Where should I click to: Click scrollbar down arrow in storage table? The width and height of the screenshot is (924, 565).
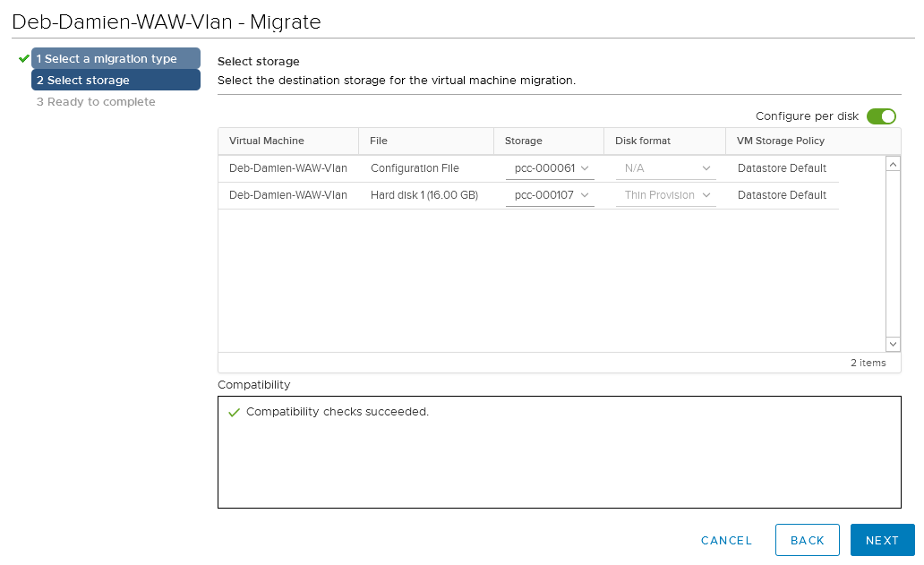(893, 343)
